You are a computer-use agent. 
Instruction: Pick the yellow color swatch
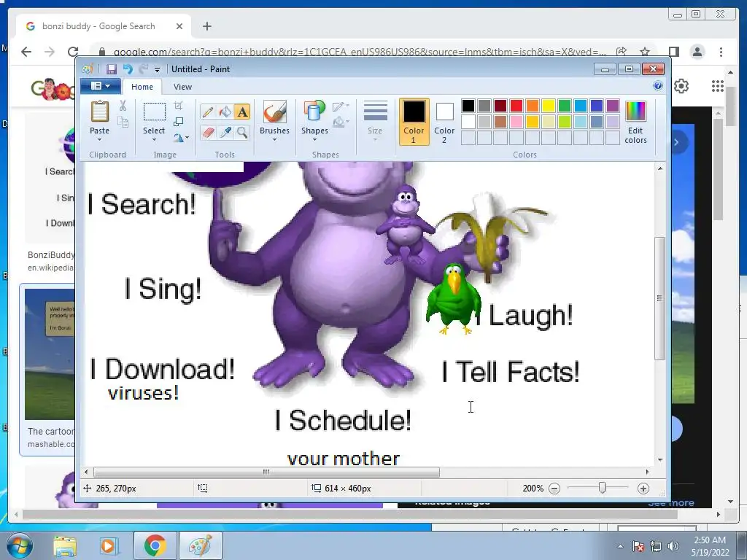click(549, 105)
